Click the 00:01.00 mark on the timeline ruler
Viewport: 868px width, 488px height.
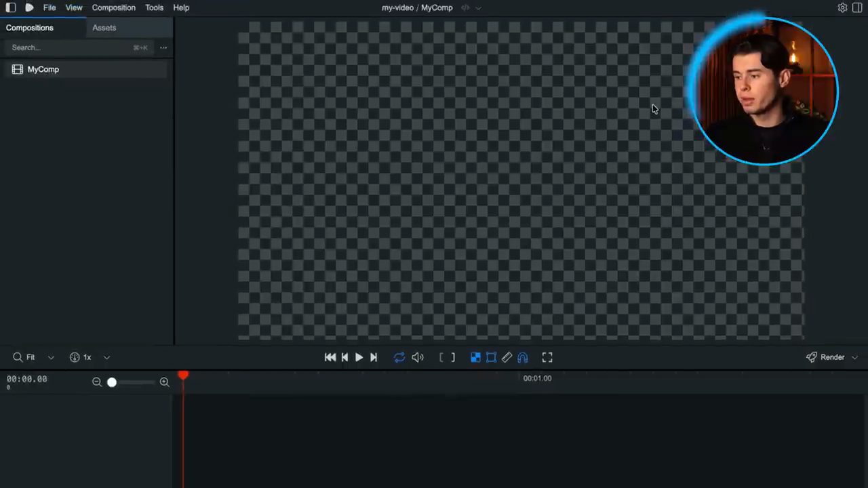(x=537, y=378)
